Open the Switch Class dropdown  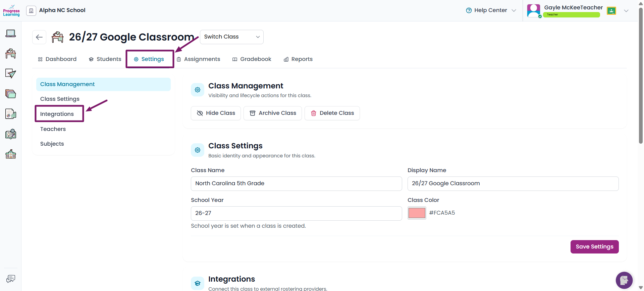(232, 37)
